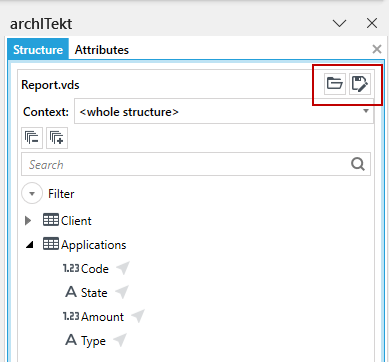The height and width of the screenshot is (362, 389).
Task: Click the arrow icon next to Code
Action: 123,268
